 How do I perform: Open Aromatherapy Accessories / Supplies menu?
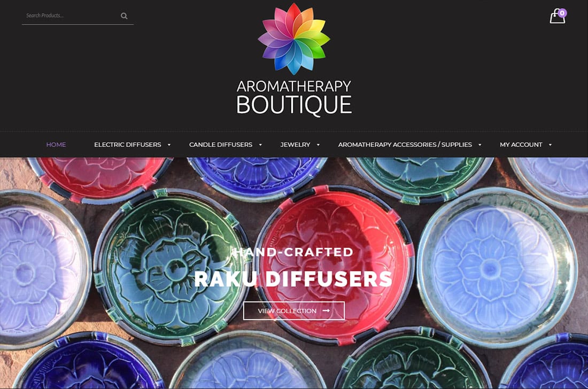pos(405,145)
